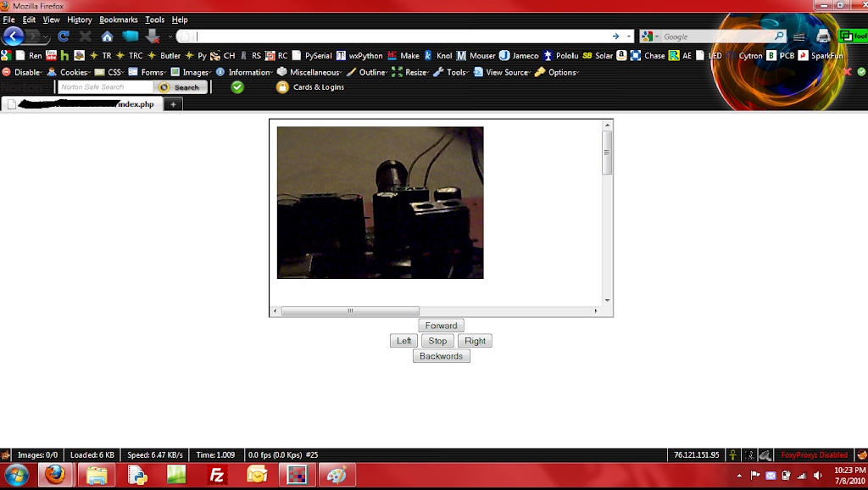The width and height of the screenshot is (868, 490).
Task: Open the Amazon bookmark icon
Action: [621, 55]
